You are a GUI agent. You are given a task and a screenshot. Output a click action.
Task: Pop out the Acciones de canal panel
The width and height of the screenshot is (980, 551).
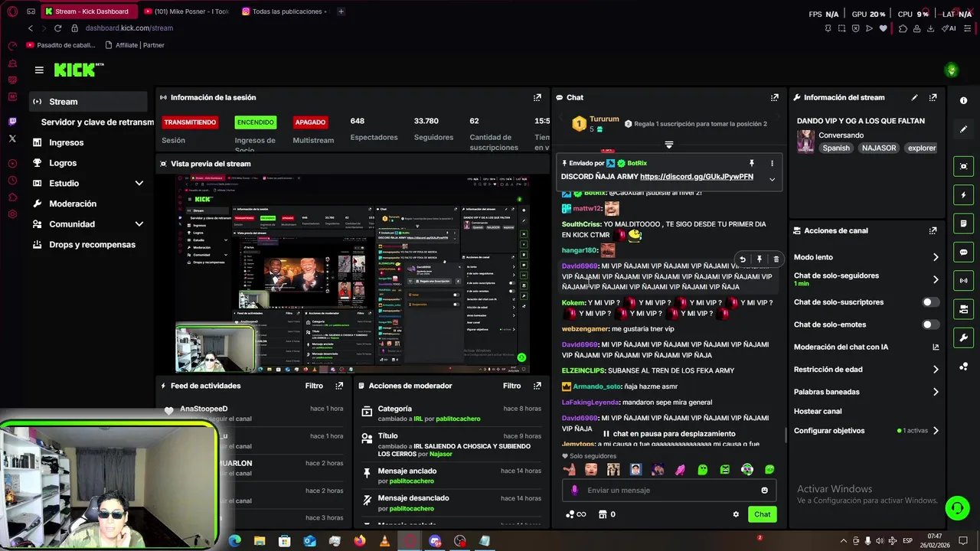[933, 230]
